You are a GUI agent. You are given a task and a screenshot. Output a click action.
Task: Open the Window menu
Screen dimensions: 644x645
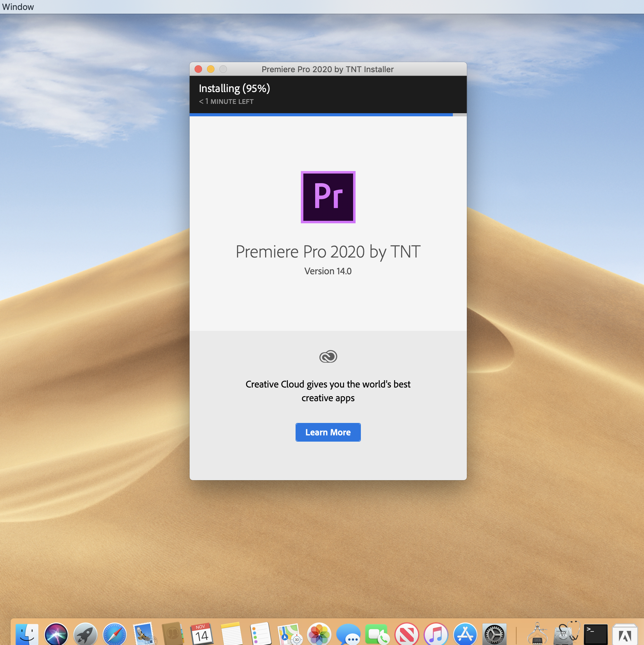pos(18,7)
